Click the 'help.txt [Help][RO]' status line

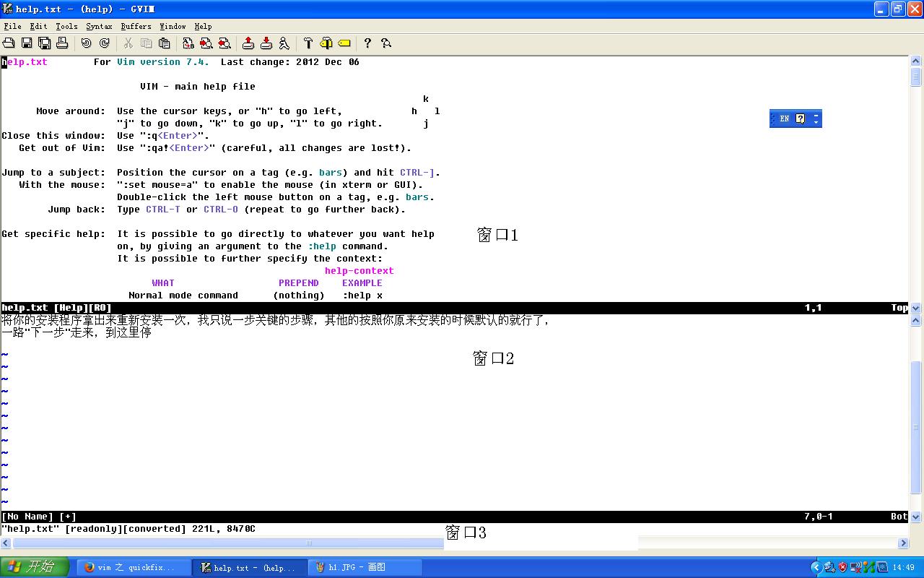tap(454, 308)
